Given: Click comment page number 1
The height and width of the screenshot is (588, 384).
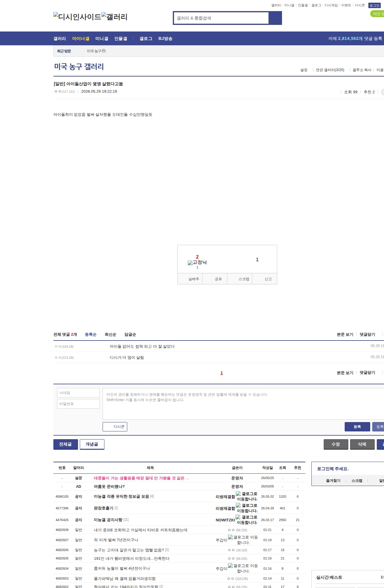Looking at the screenshot, I should click(222, 373).
